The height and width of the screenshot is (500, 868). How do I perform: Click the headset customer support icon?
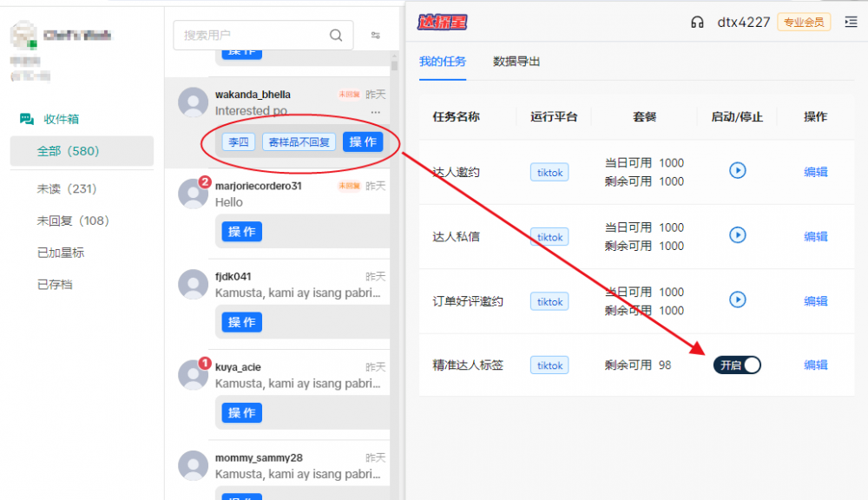[697, 23]
